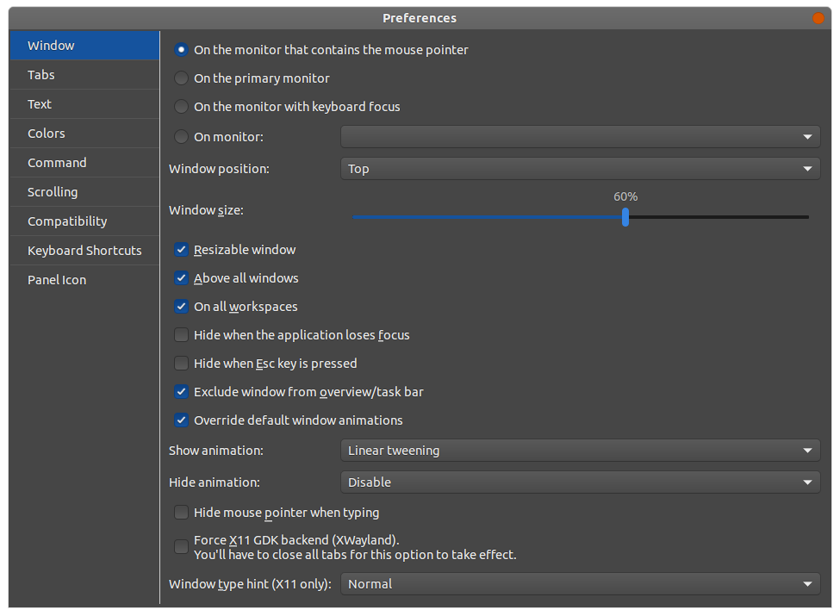The image size is (840, 616).
Task: Open the Window position dropdown showing Top
Action: pos(580,169)
